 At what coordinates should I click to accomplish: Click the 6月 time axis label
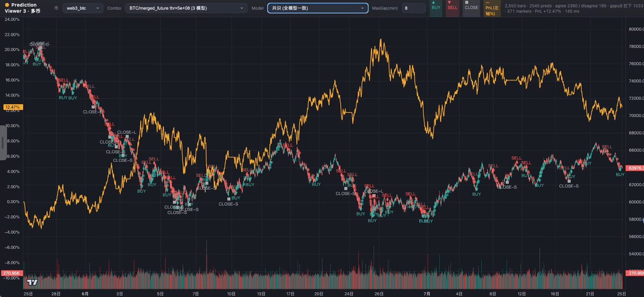(x=85, y=293)
